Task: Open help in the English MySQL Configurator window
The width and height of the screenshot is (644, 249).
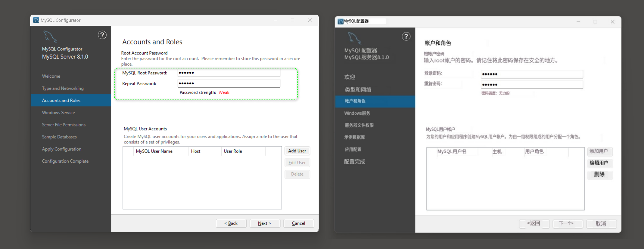Action: click(x=102, y=35)
